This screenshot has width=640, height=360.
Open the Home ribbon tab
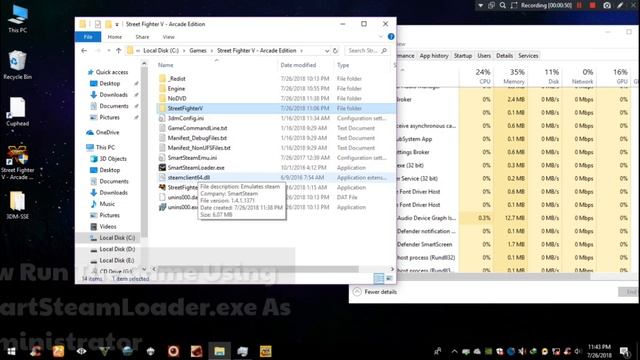(x=115, y=37)
